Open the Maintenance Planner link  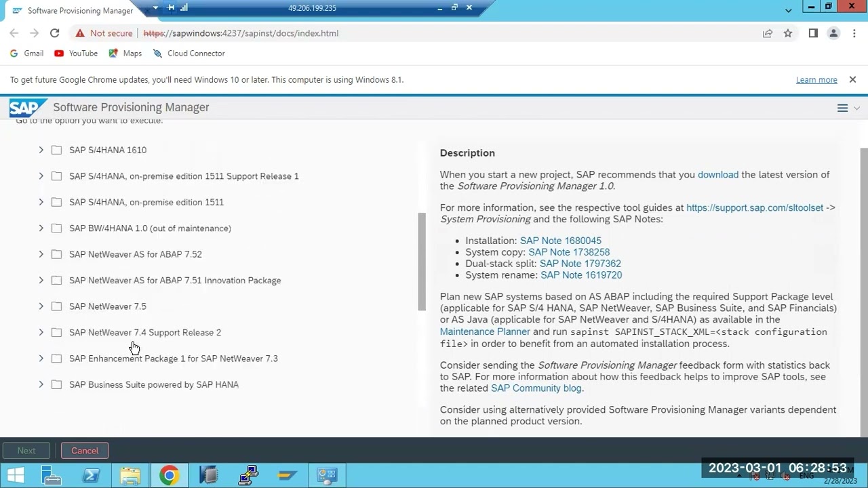485,332
